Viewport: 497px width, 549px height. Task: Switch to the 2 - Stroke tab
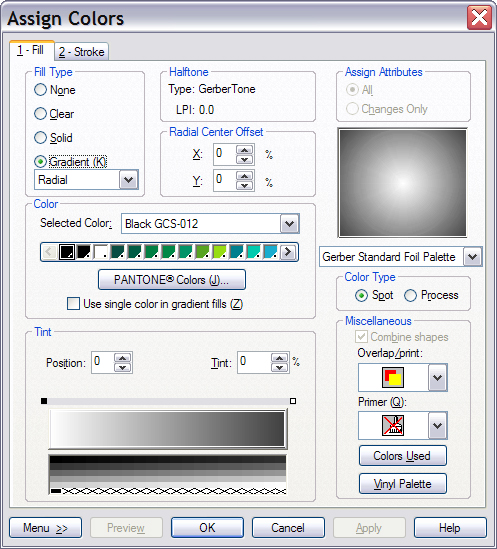click(82, 52)
